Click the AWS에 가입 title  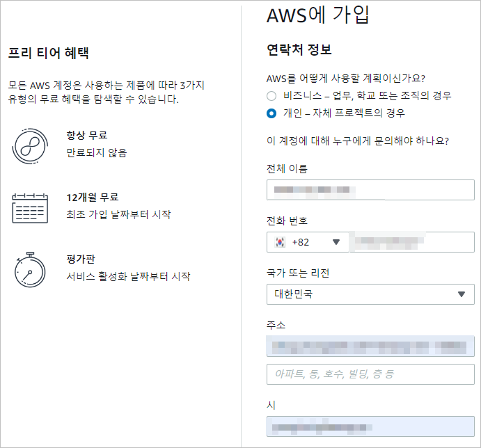point(318,15)
